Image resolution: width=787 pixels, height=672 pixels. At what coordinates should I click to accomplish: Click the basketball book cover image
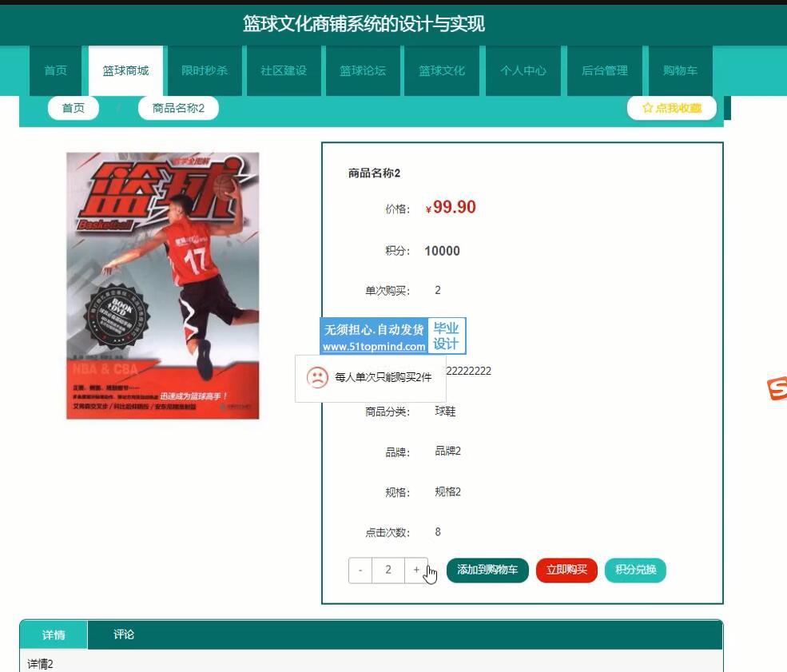coord(163,285)
